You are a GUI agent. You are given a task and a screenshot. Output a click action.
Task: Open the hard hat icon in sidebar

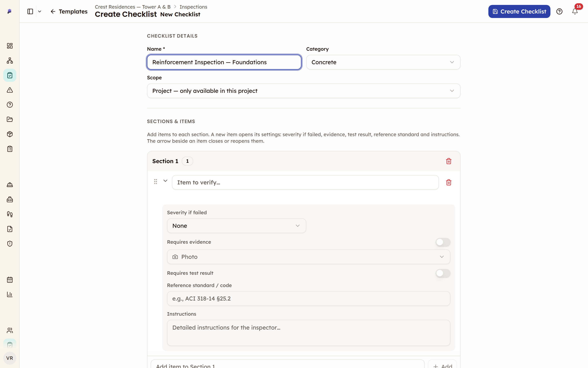10,185
